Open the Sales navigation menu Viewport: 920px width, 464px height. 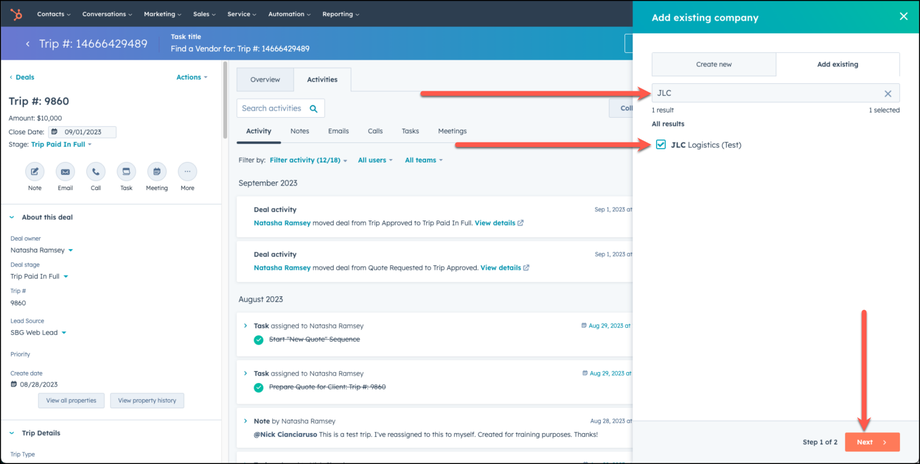[x=205, y=13]
